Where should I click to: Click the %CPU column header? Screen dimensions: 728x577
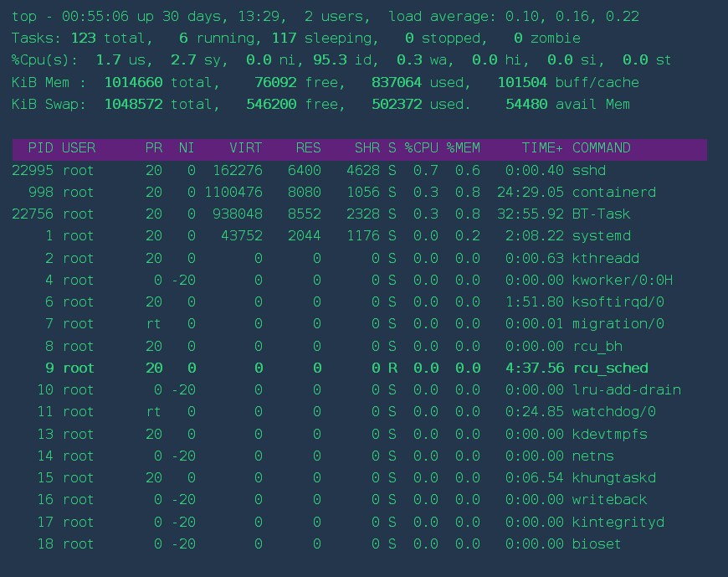(x=421, y=148)
